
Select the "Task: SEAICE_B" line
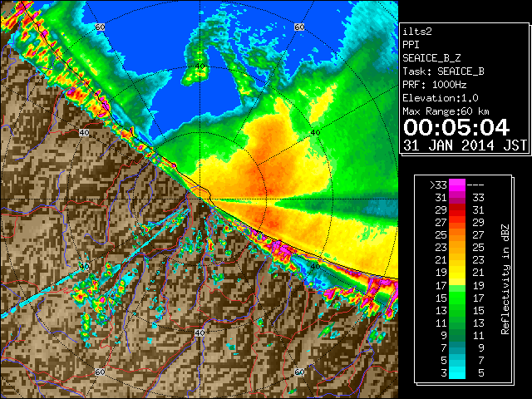tap(443, 71)
